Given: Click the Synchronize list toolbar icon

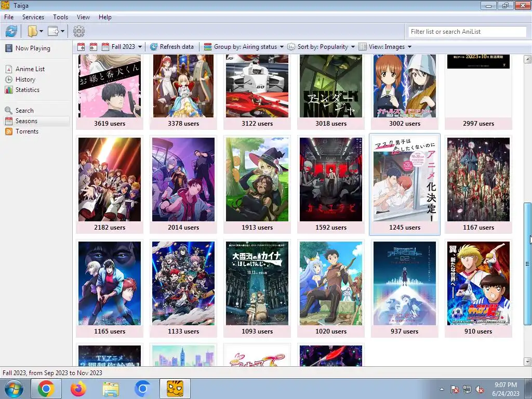Looking at the screenshot, I should (x=11, y=31).
